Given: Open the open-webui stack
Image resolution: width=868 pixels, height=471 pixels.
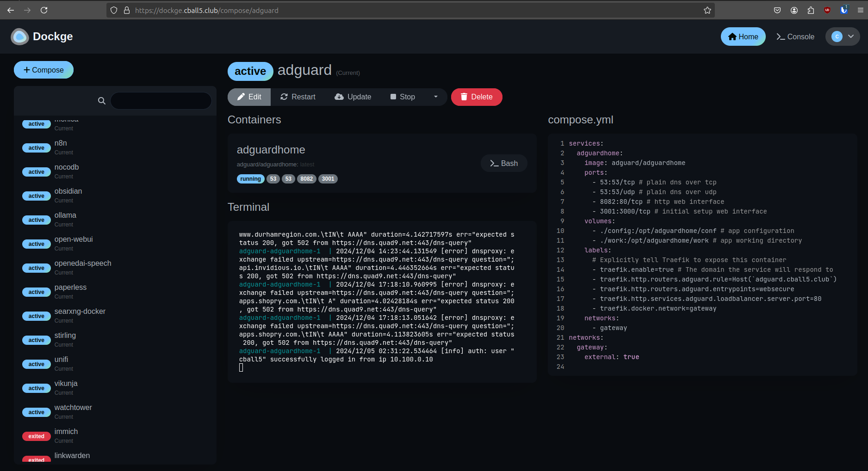Looking at the screenshot, I should pos(115,244).
